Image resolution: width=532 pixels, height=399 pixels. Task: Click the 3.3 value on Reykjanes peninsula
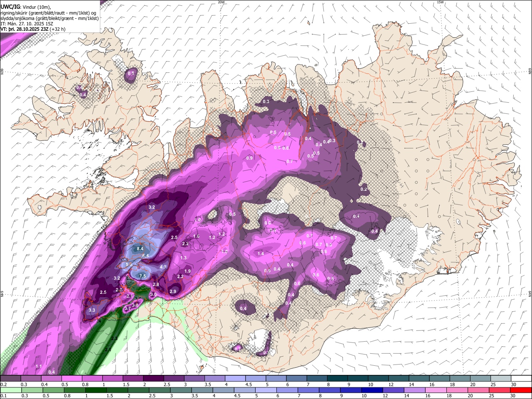coord(92,310)
